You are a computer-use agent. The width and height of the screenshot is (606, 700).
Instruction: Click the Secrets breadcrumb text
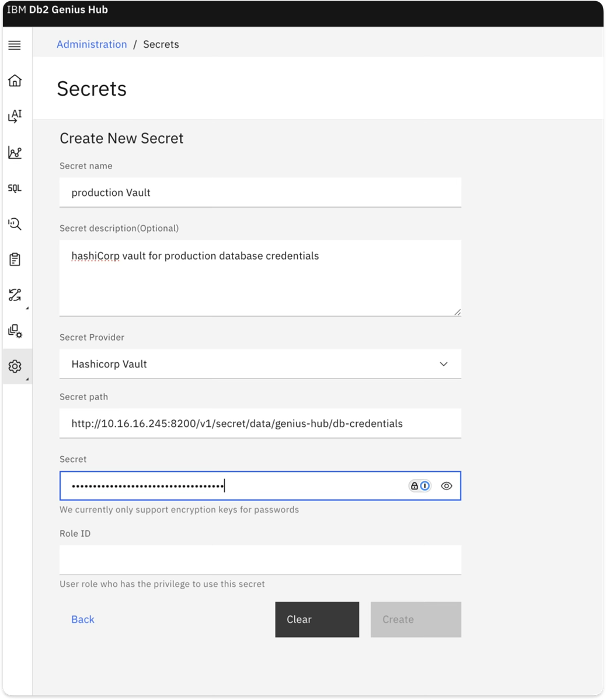tap(161, 44)
